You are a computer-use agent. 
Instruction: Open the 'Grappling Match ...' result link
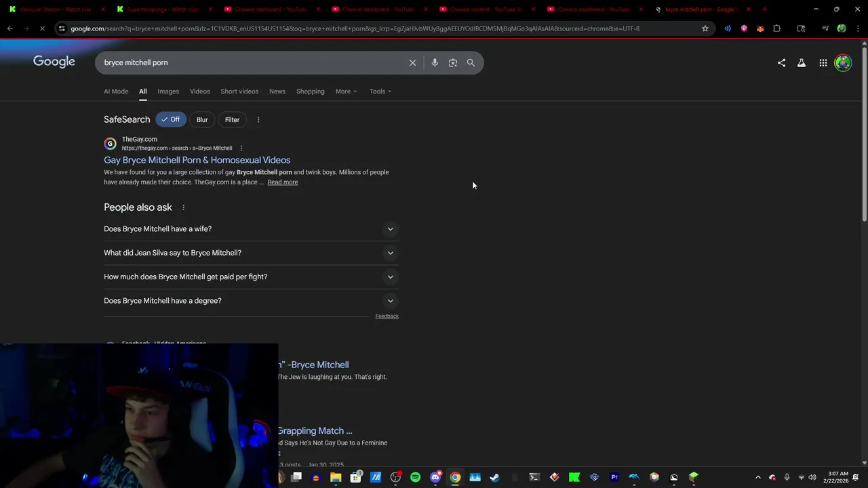(315, 430)
